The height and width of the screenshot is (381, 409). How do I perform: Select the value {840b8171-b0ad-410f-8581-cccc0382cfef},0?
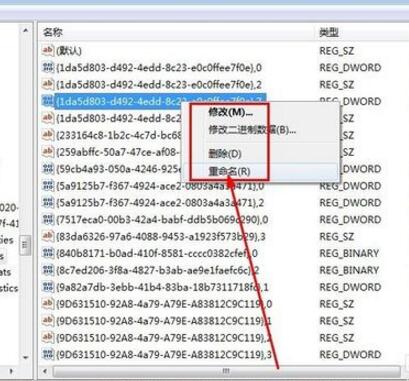(x=157, y=254)
